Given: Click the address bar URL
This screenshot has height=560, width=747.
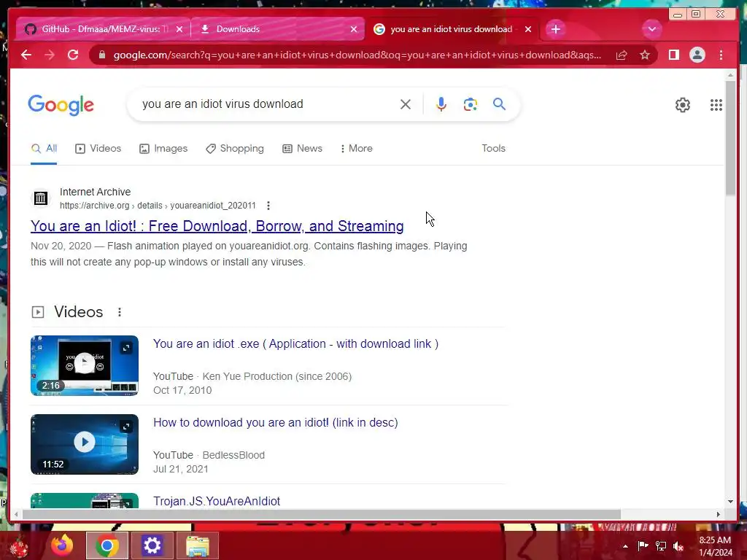Looking at the screenshot, I should (x=357, y=55).
